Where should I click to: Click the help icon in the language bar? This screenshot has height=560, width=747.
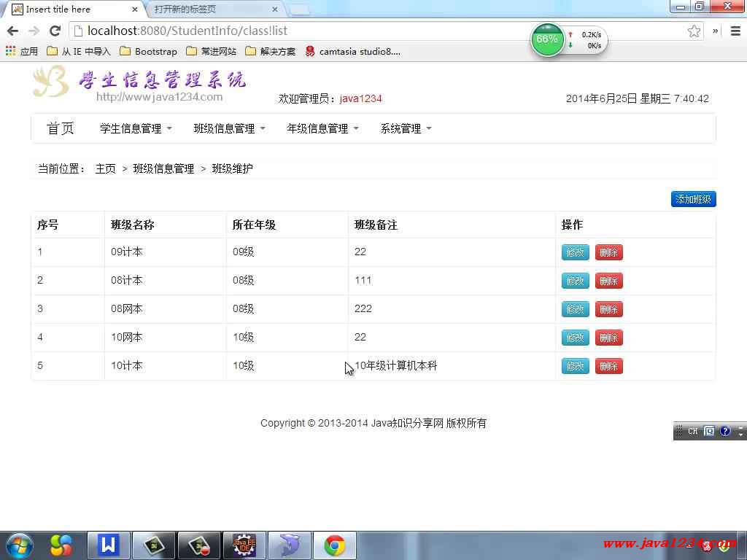point(724,431)
